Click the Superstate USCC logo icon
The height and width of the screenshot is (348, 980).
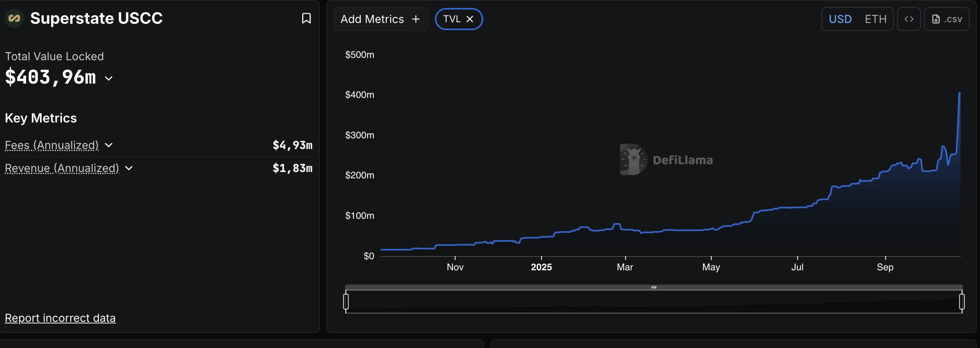[x=14, y=18]
